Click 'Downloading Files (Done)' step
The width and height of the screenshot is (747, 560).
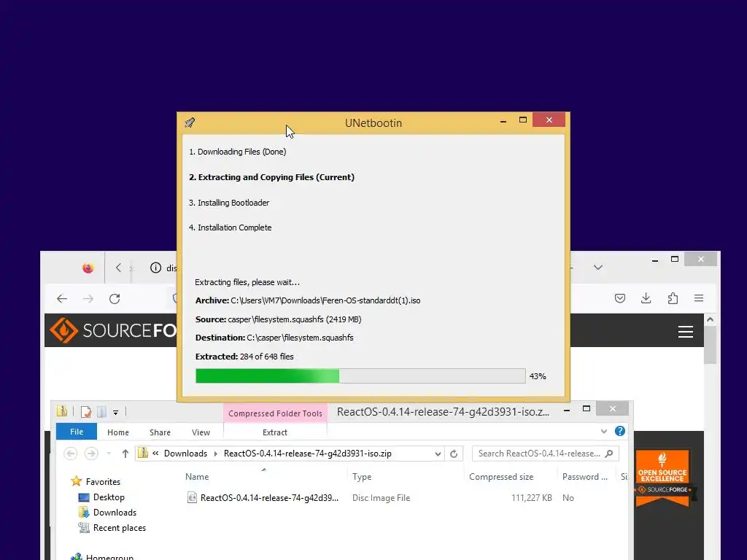[237, 152]
